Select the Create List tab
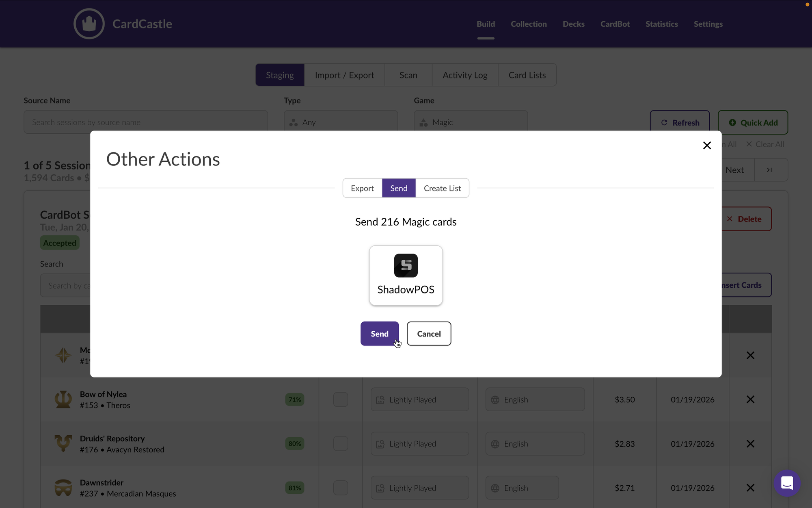The image size is (812, 508). click(x=442, y=188)
